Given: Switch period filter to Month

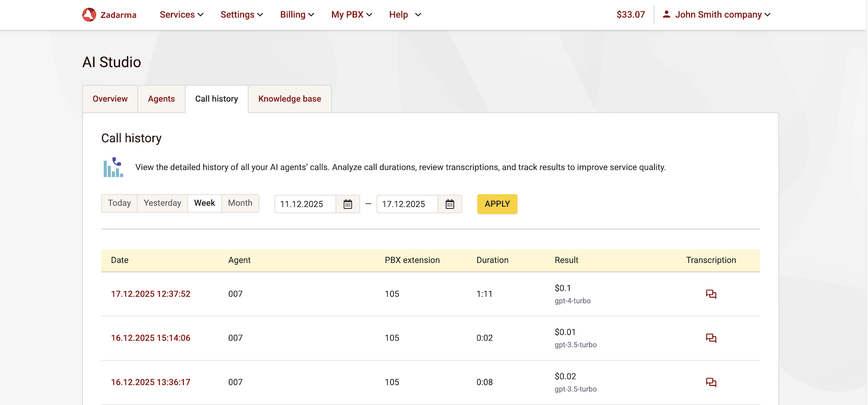Looking at the screenshot, I should coord(240,203).
